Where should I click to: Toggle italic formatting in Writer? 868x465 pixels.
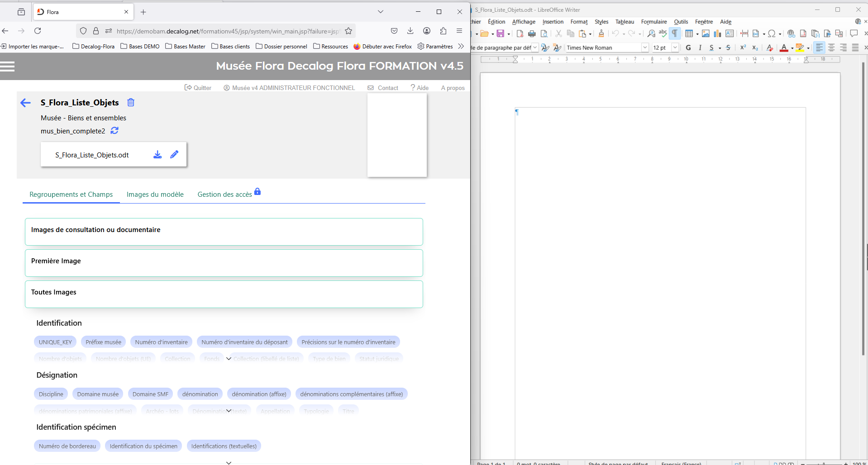coord(700,47)
